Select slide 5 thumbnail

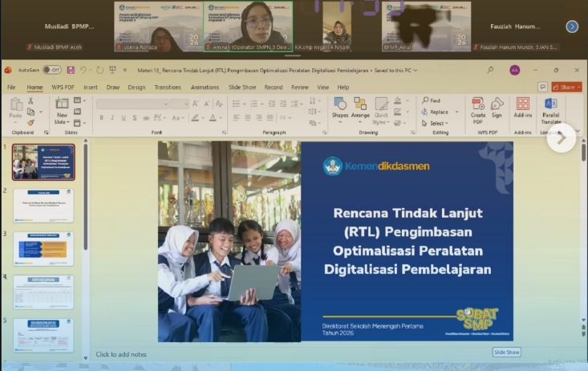[x=43, y=336]
